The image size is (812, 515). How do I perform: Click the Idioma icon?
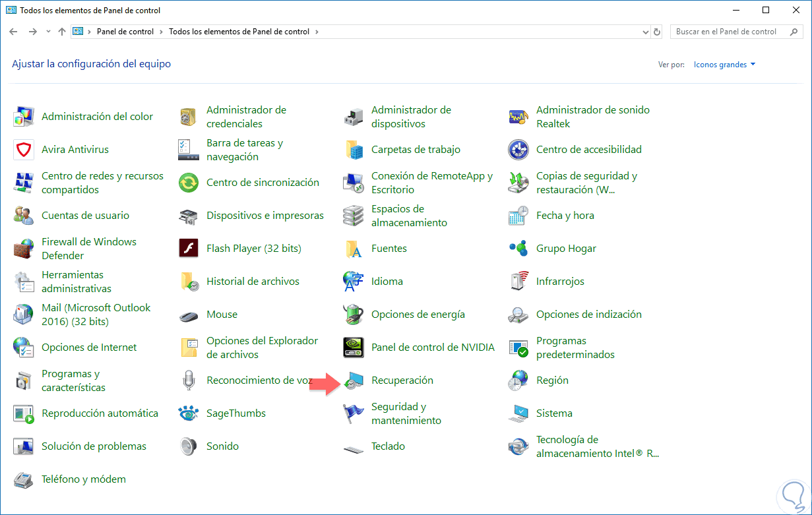click(x=354, y=282)
